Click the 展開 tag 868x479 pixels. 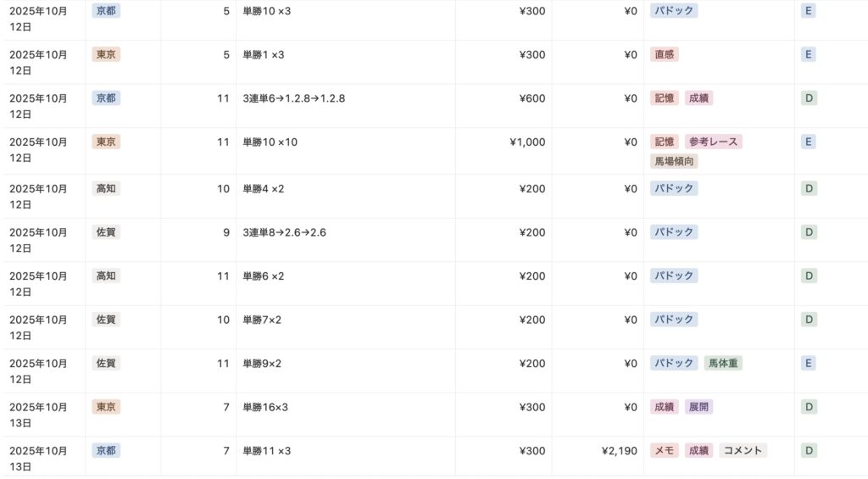coord(699,407)
